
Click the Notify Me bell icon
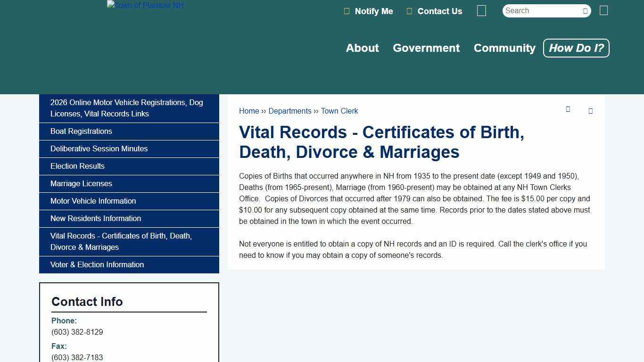click(x=346, y=11)
